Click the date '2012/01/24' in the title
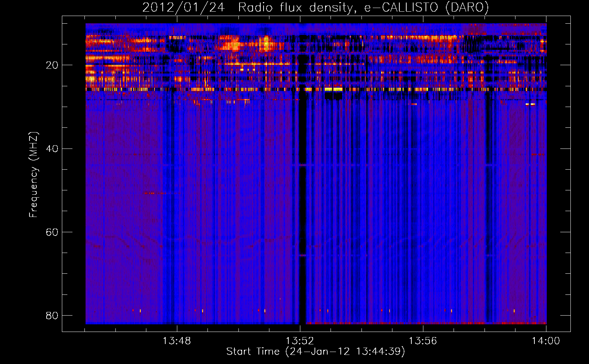The height and width of the screenshot is (364, 589). click(x=183, y=8)
